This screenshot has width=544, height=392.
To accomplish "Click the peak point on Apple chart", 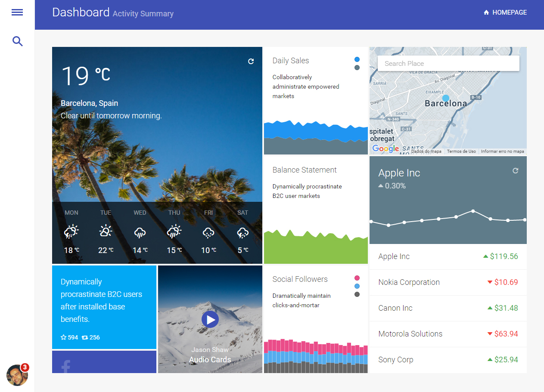I will coord(473,211).
